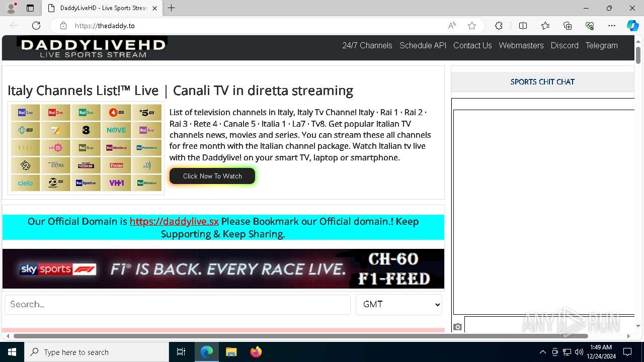This screenshot has width=644, height=362.
Task: Click the Italy Channels List heading
Action: (180, 90)
